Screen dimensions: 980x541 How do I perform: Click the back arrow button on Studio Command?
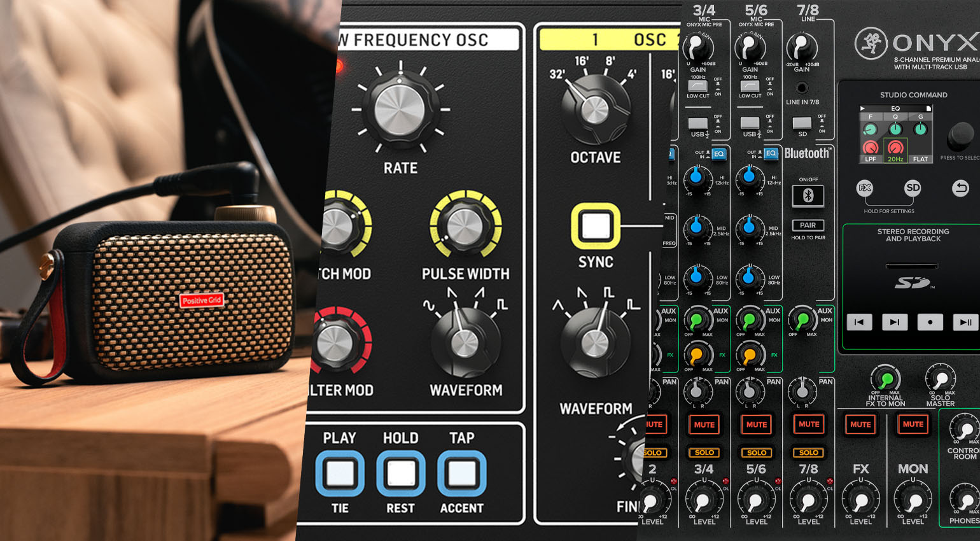click(961, 188)
